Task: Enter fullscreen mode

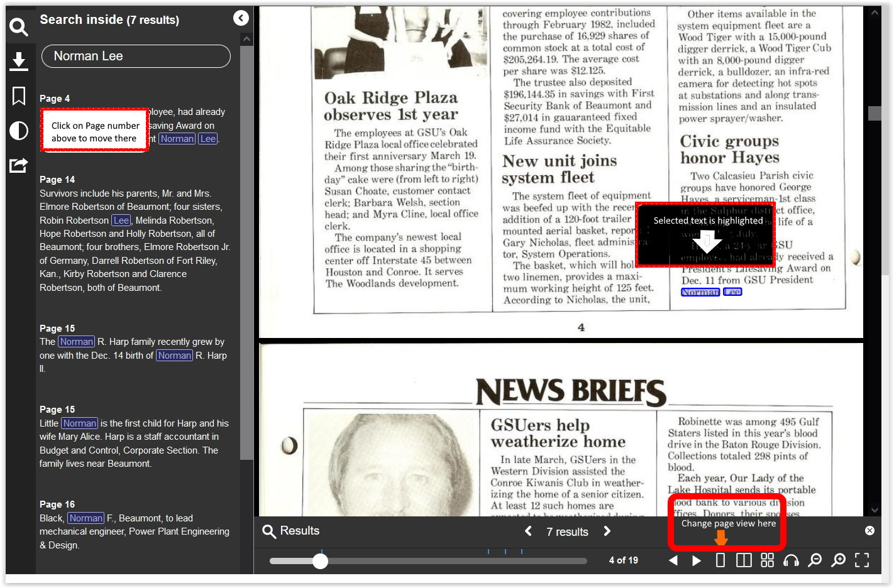Action: pos(862,560)
